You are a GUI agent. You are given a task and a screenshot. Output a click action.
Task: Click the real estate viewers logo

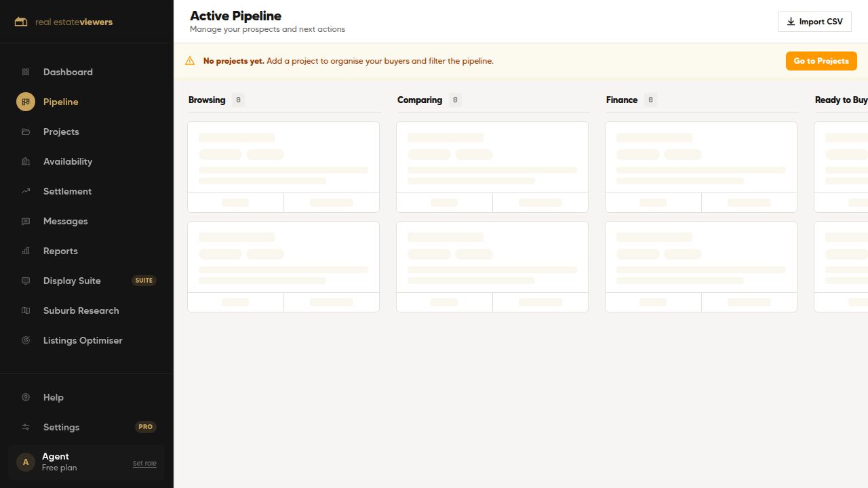64,22
